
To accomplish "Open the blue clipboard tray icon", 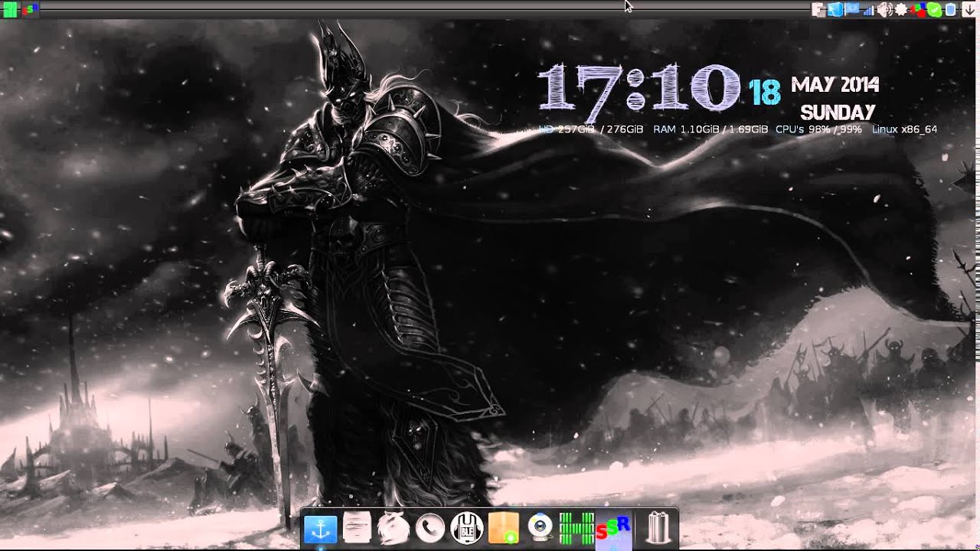I will point(950,10).
